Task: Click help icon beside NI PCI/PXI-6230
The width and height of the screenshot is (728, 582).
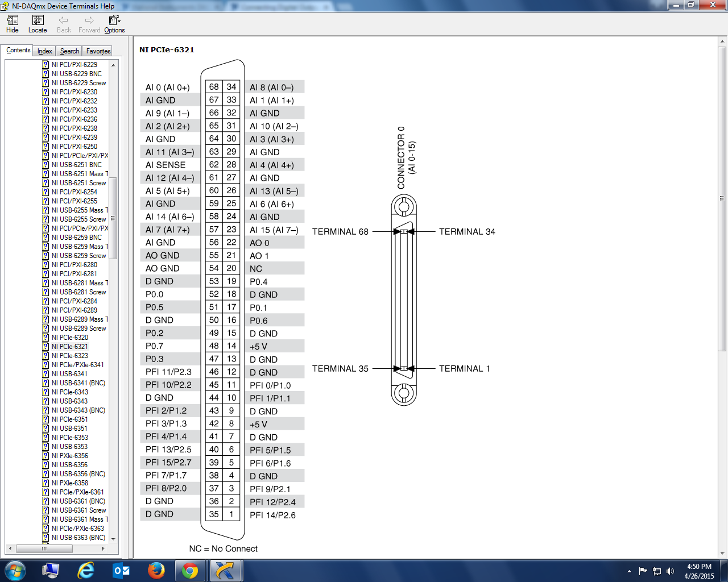Action: [45, 92]
